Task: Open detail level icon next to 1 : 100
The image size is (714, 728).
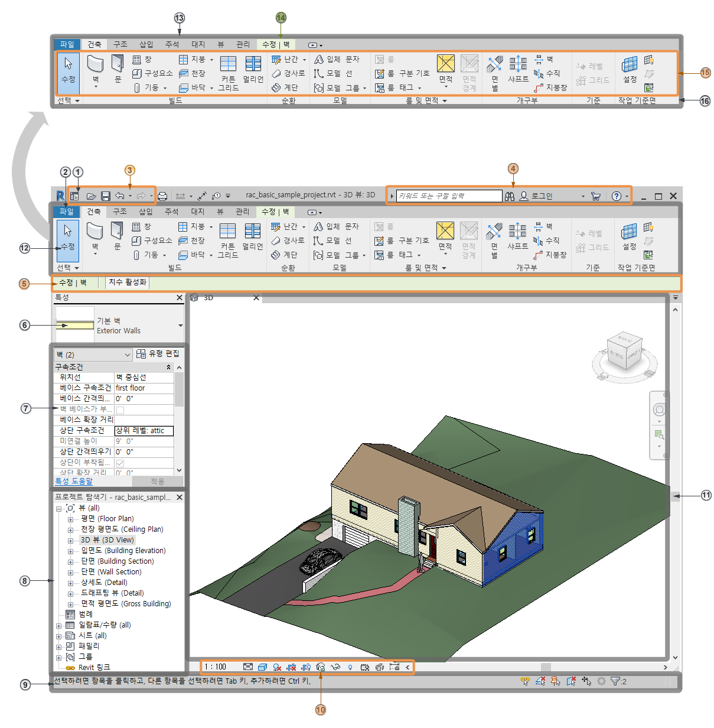Action: coord(248,667)
